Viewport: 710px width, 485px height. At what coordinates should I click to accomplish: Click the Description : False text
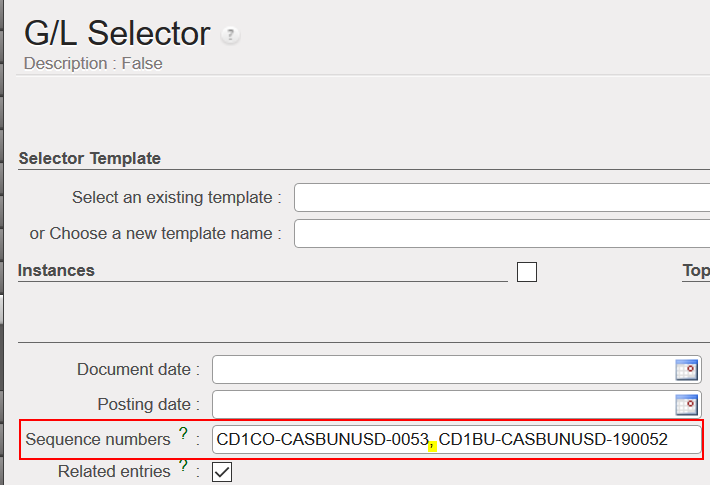pyautogui.click(x=93, y=63)
